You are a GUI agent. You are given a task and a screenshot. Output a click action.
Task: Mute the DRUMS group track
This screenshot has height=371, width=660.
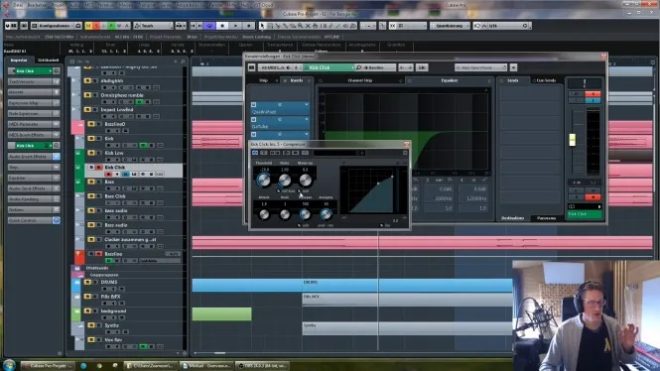[x=88, y=282]
